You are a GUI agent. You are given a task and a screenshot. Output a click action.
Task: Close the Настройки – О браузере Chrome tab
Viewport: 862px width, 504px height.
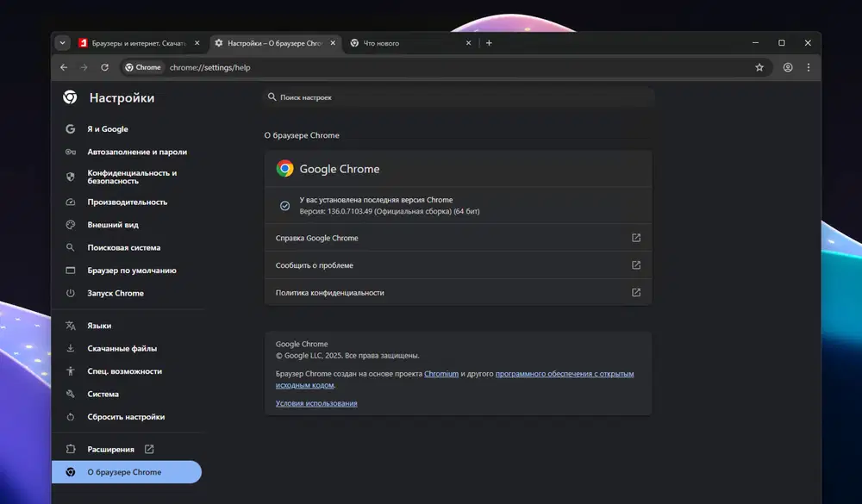tap(333, 43)
